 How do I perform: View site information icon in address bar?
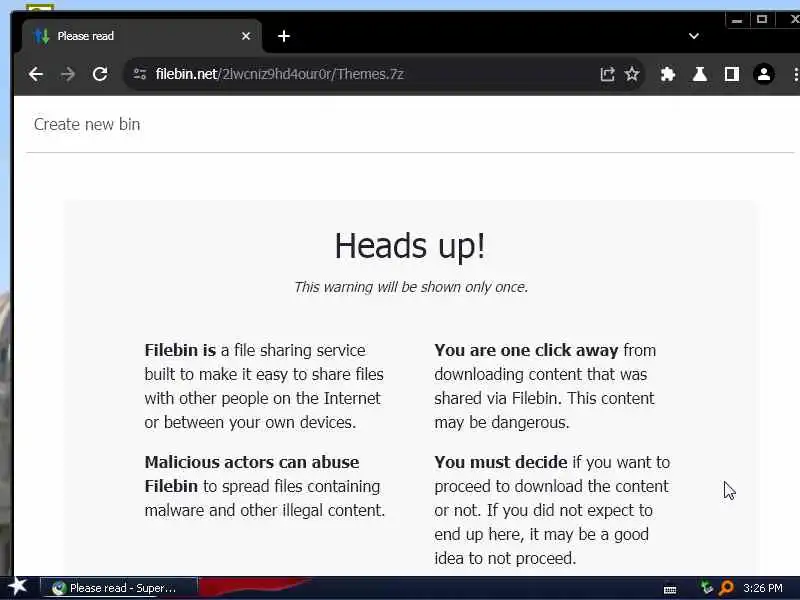140,74
